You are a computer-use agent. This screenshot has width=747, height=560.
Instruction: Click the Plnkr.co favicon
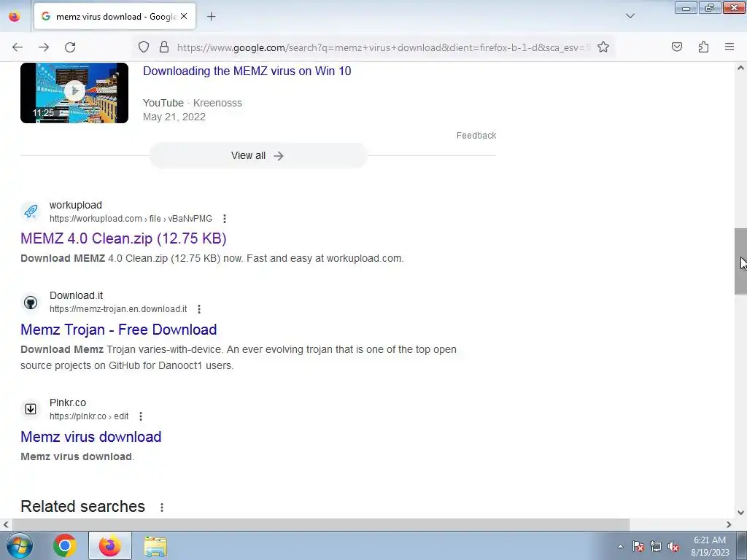(31, 409)
